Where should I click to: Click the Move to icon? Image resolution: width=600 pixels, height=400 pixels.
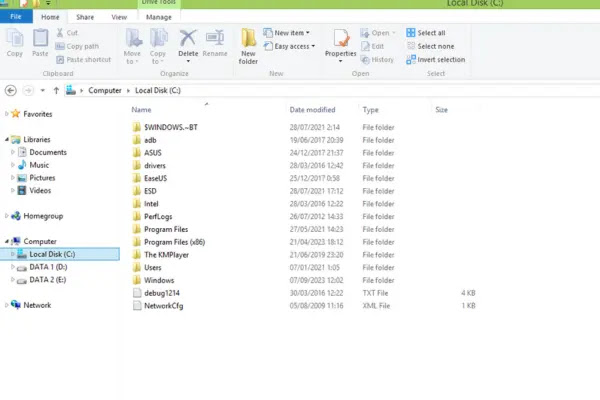click(x=133, y=42)
